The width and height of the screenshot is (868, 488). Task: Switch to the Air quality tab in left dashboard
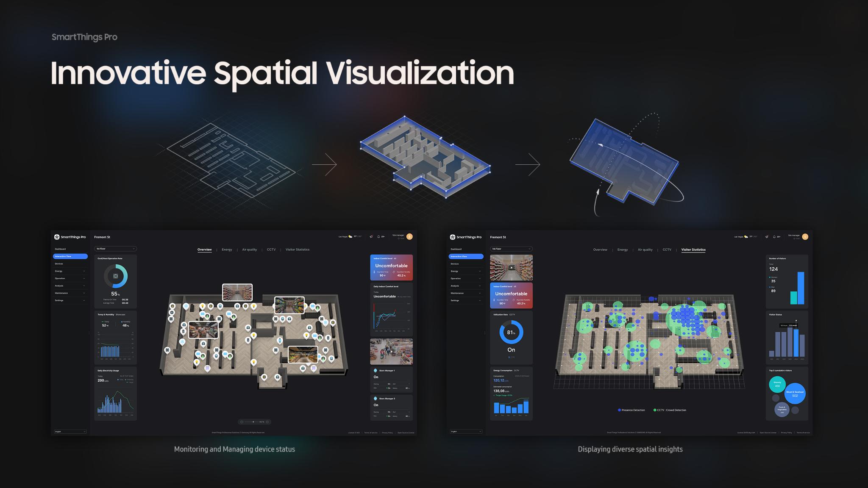250,250
